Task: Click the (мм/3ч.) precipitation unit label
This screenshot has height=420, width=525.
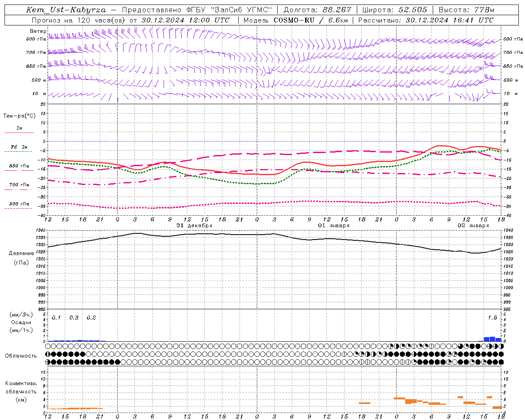Action: click(x=21, y=315)
